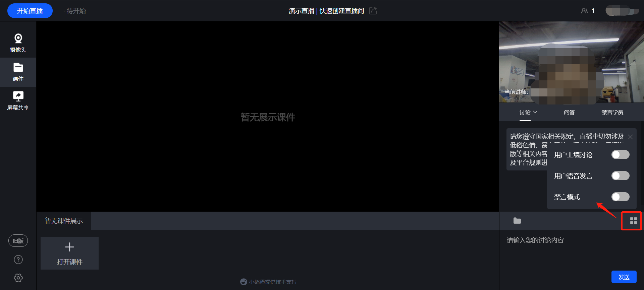Expand the 讨论 dropdown chevron
This screenshot has height=290, width=644.
point(535,112)
